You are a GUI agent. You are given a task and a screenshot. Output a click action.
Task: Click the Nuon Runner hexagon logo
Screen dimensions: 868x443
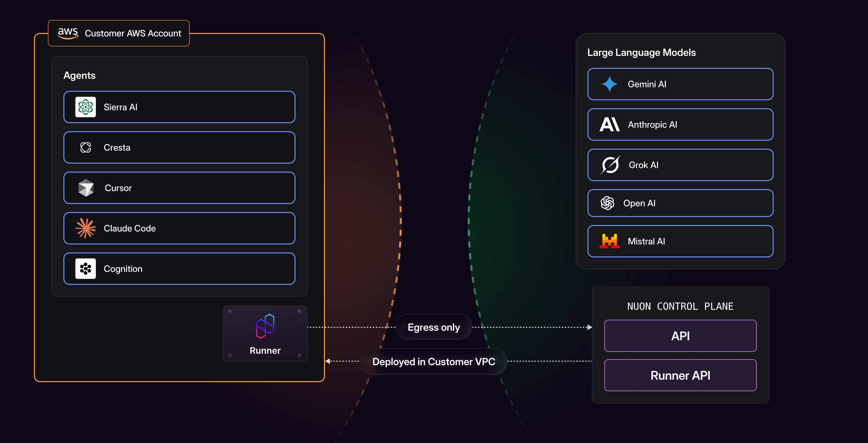pos(265,326)
